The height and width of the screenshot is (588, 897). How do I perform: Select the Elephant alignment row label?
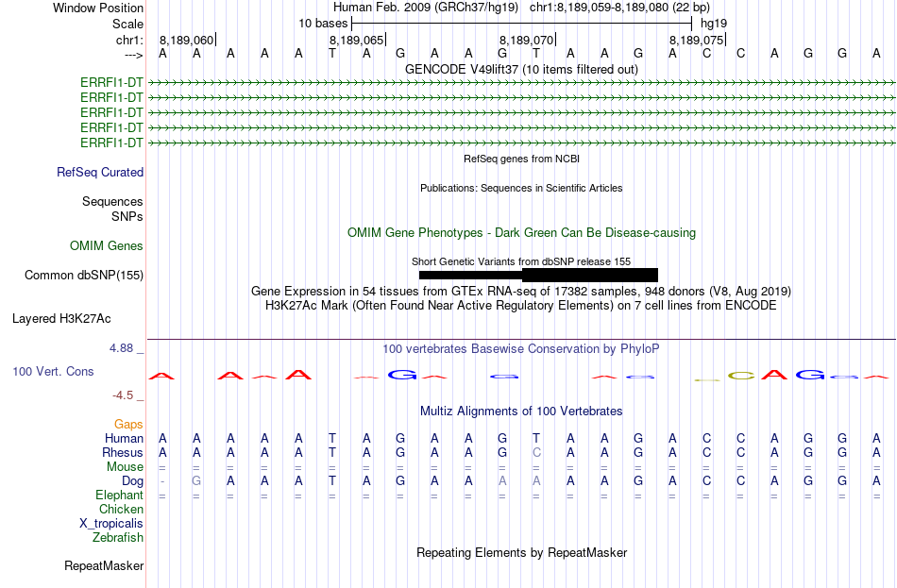(x=119, y=496)
